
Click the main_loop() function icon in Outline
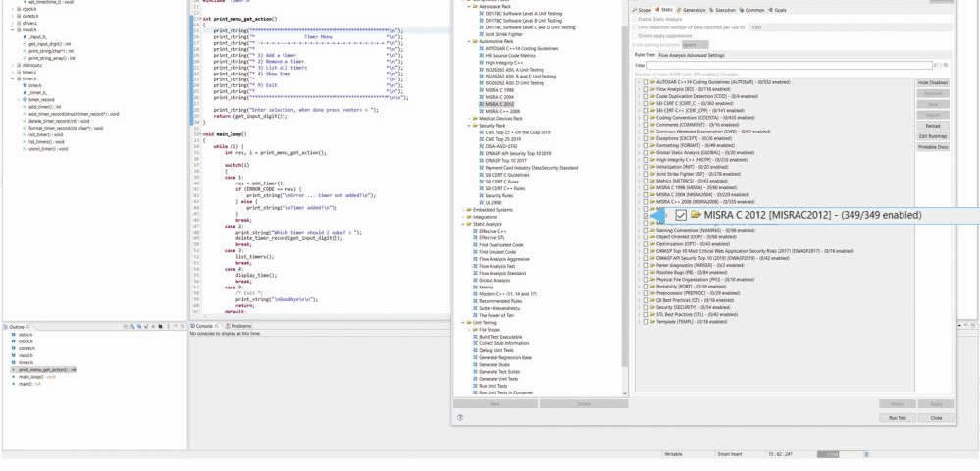[14, 376]
